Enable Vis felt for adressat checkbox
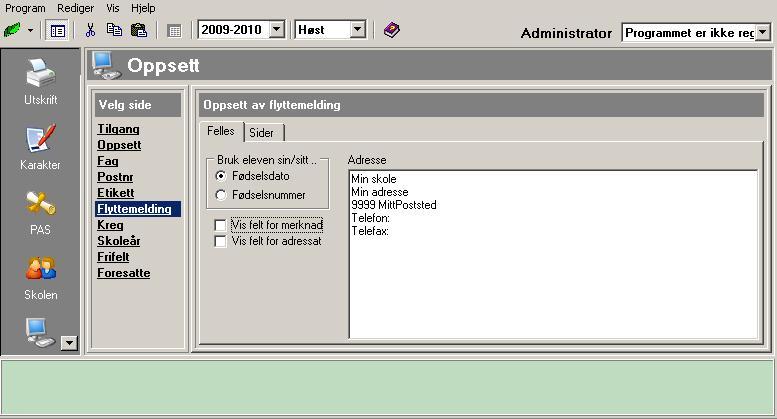 (x=221, y=241)
